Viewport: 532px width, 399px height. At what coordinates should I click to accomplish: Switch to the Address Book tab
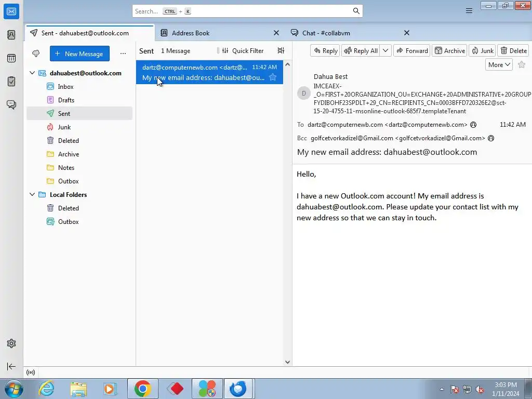tap(190, 33)
